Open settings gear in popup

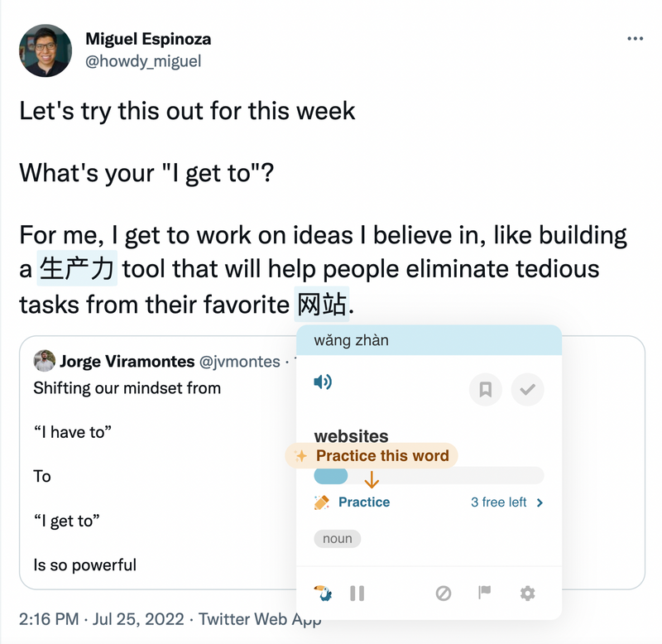tap(527, 593)
